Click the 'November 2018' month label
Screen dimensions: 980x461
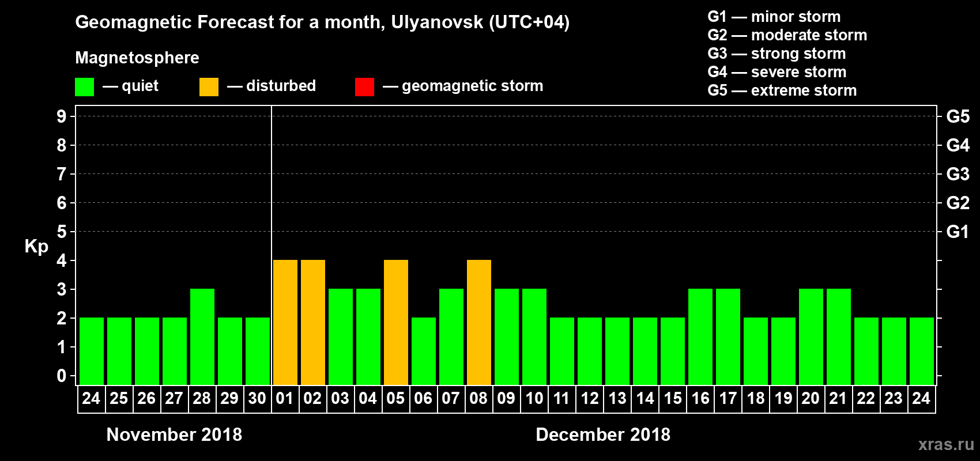pos(174,434)
